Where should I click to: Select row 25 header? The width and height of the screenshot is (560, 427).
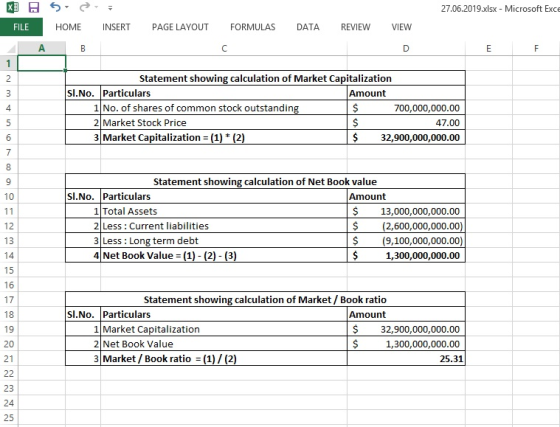[9, 418]
